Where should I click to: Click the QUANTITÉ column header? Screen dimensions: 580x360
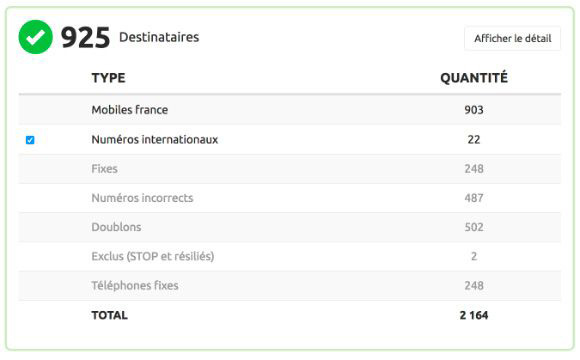pyautogui.click(x=474, y=78)
